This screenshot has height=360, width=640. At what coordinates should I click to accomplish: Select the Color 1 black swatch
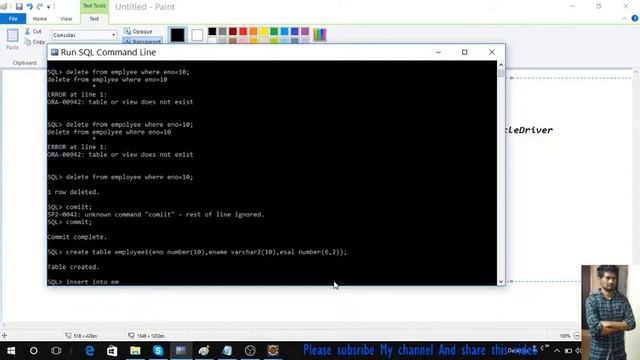tap(177, 36)
